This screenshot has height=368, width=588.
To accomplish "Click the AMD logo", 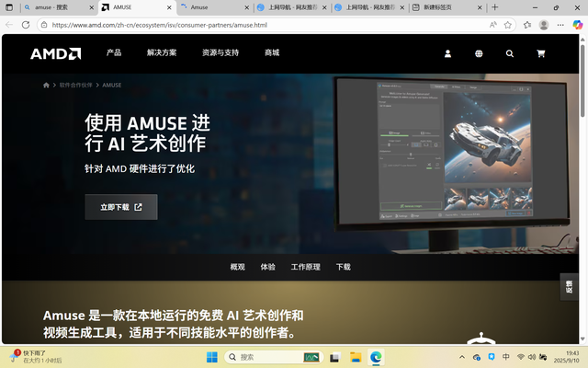I will coord(55,53).
